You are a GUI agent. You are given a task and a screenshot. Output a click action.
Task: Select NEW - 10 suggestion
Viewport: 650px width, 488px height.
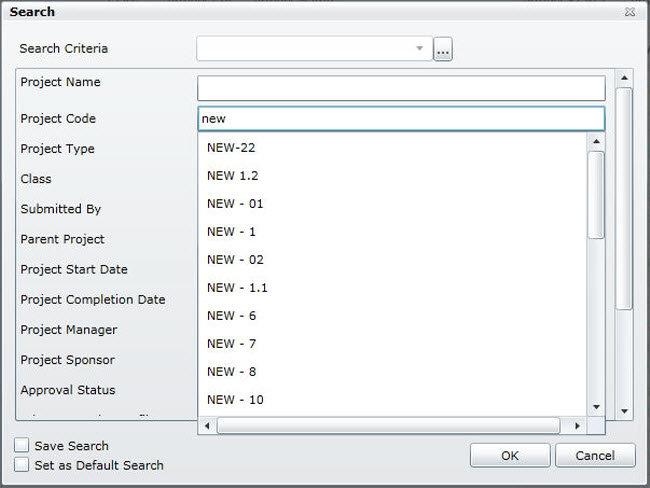[x=235, y=399]
